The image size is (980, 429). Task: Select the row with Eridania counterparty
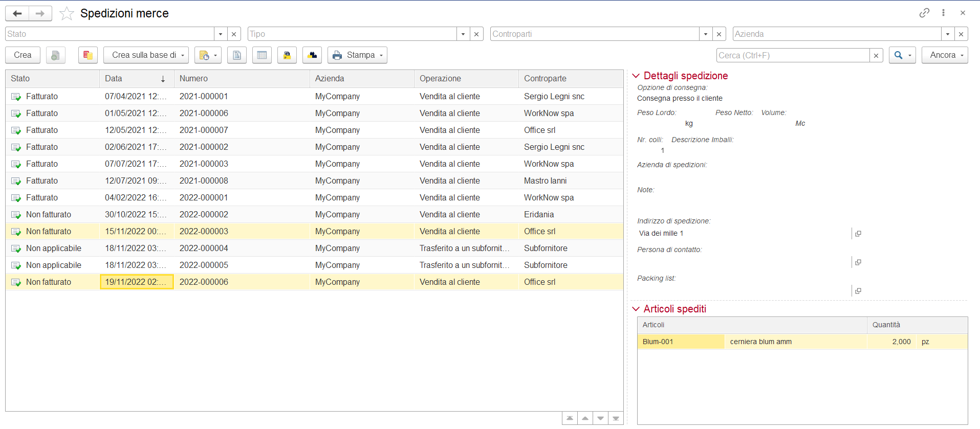pos(314,214)
